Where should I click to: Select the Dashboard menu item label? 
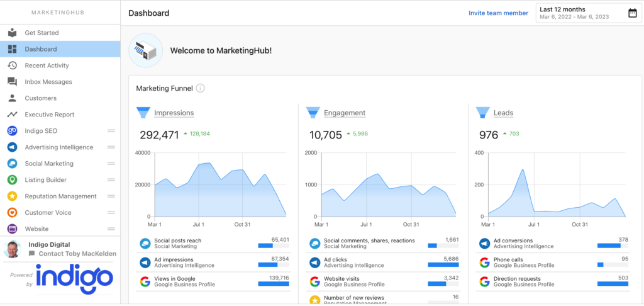point(41,49)
